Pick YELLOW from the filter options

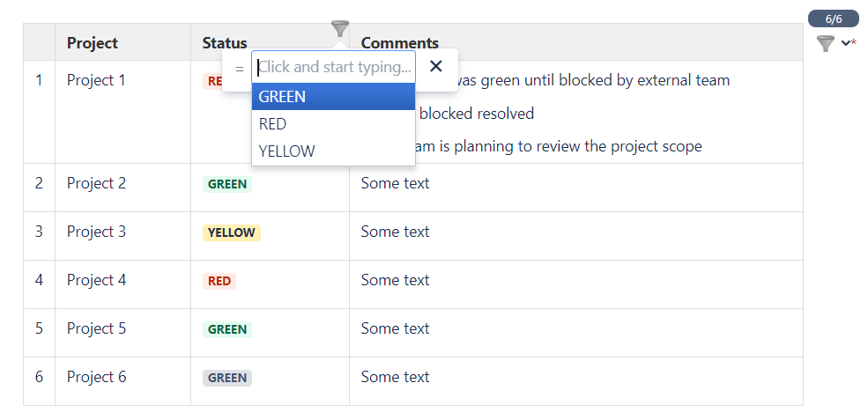(334, 151)
